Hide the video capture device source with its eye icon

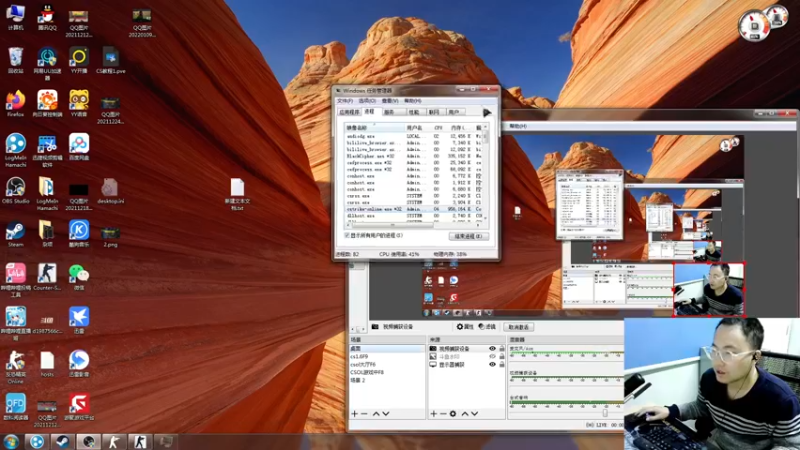(x=492, y=348)
